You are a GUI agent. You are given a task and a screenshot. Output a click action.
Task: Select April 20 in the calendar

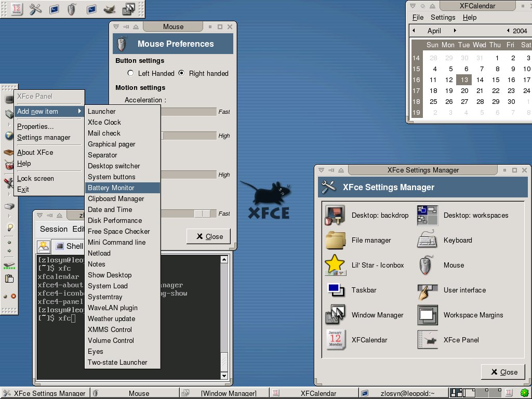[x=464, y=90]
